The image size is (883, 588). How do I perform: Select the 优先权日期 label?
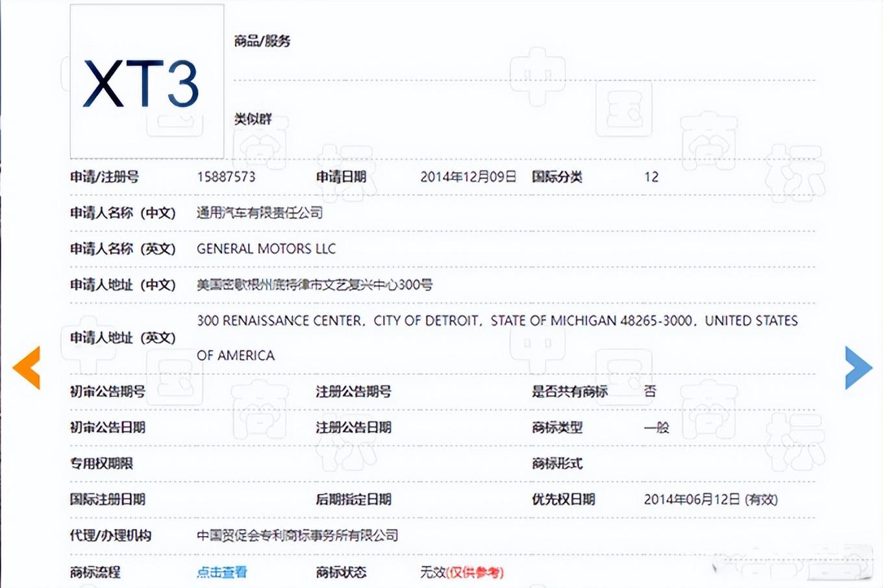[x=564, y=499]
